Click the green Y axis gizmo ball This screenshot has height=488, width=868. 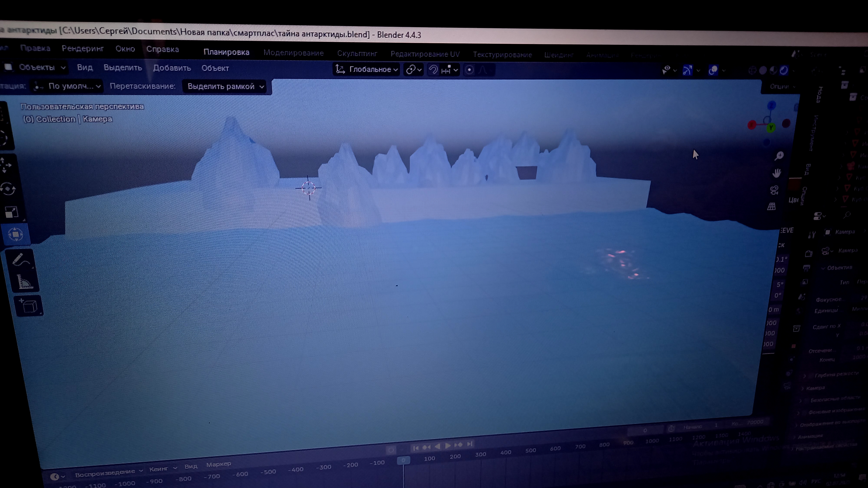pos(771,128)
